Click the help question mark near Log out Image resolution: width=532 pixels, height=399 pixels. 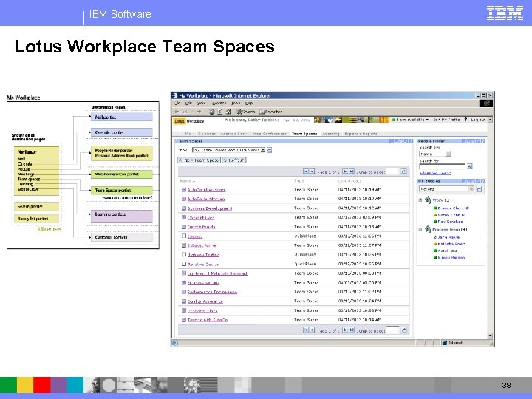coord(465,120)
